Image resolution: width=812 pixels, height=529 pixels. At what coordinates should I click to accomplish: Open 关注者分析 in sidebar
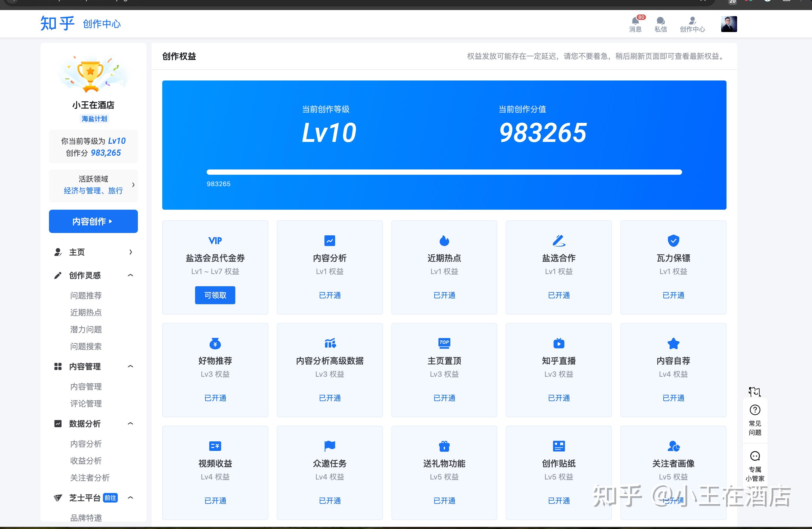click(x=90, y=478)
